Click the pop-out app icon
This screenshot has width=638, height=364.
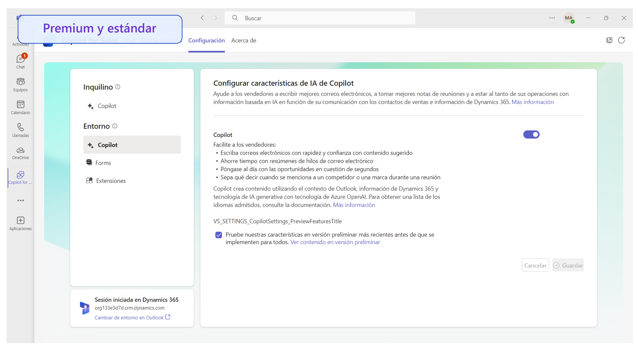(609, 40)
